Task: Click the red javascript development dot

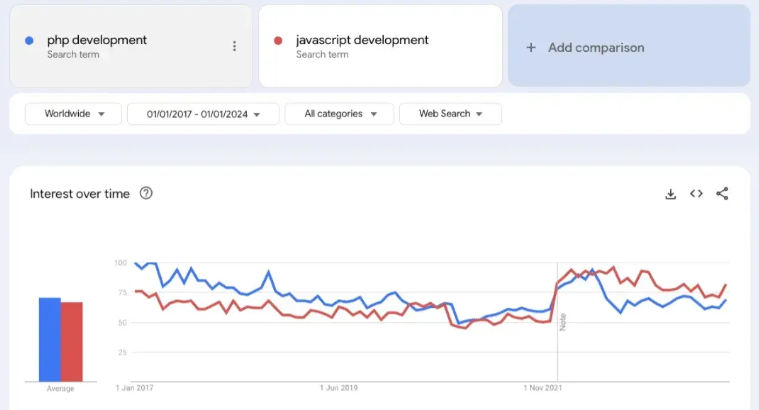Action: (x=278, y=41)
